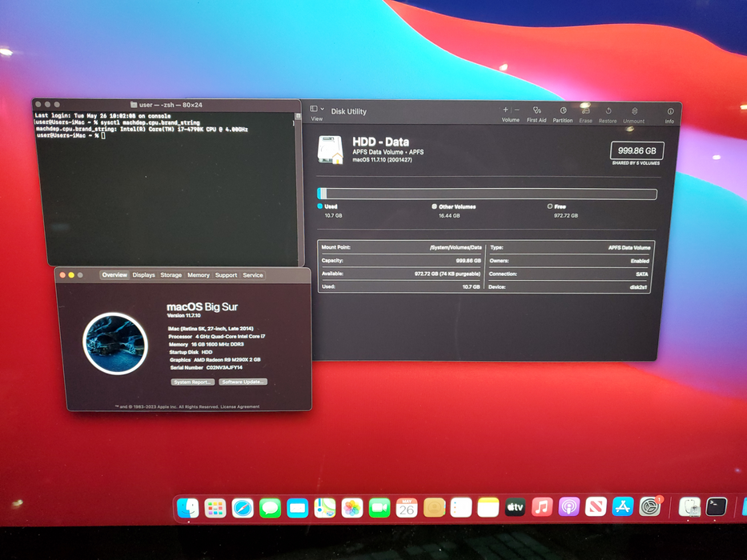747x560 pixels.
Task: Click the Type value APFS Data Volume
Action: coord(629,248)
